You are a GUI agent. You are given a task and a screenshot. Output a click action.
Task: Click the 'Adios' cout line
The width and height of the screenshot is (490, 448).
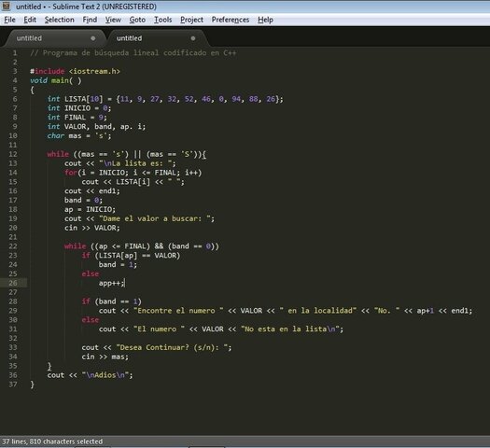(x=90, y=375)
